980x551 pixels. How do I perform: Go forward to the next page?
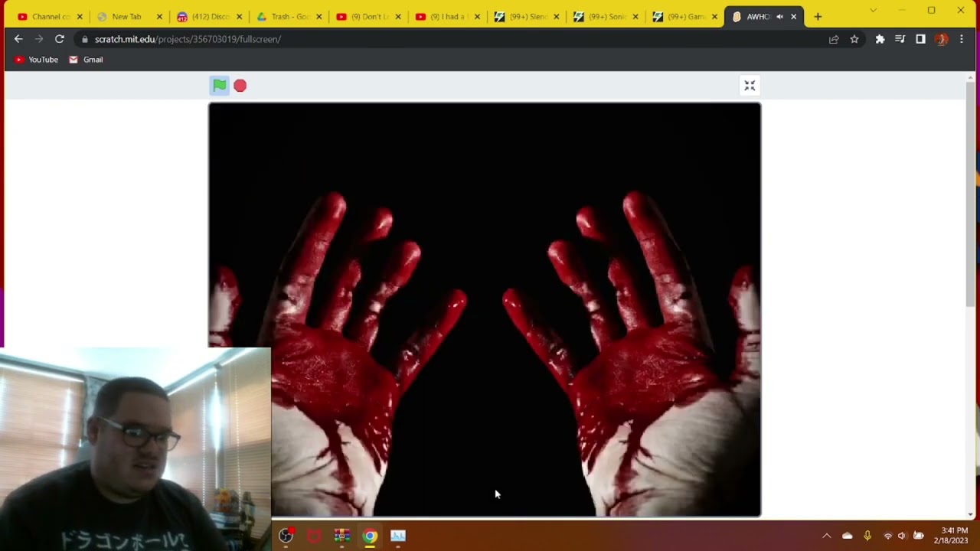[x=39, y=39]
